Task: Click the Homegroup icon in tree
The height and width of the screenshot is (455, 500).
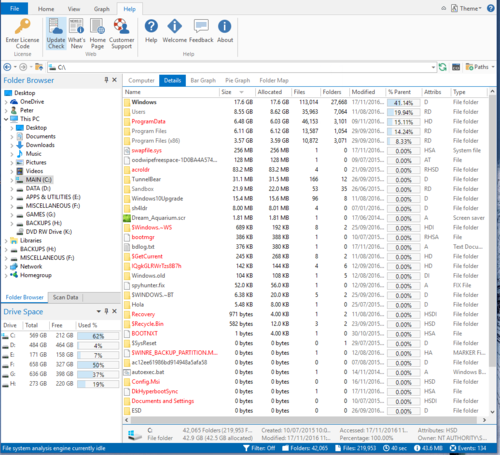Action: tap(14, 275)
